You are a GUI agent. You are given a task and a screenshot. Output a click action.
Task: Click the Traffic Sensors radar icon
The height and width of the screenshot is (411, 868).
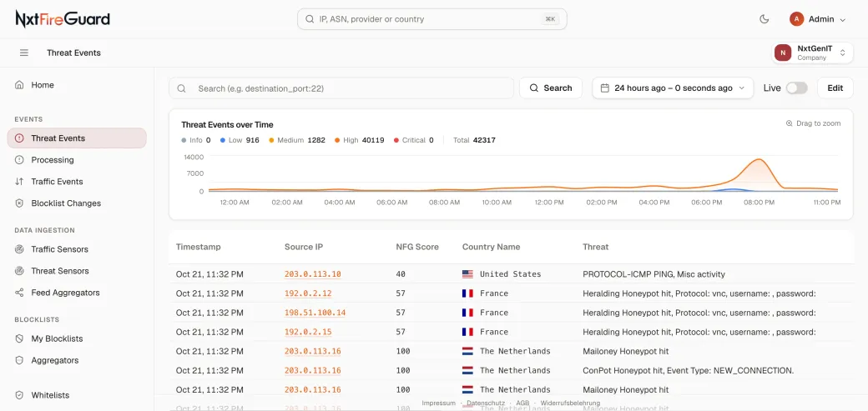pyautogui.click(x=19, y=249)
